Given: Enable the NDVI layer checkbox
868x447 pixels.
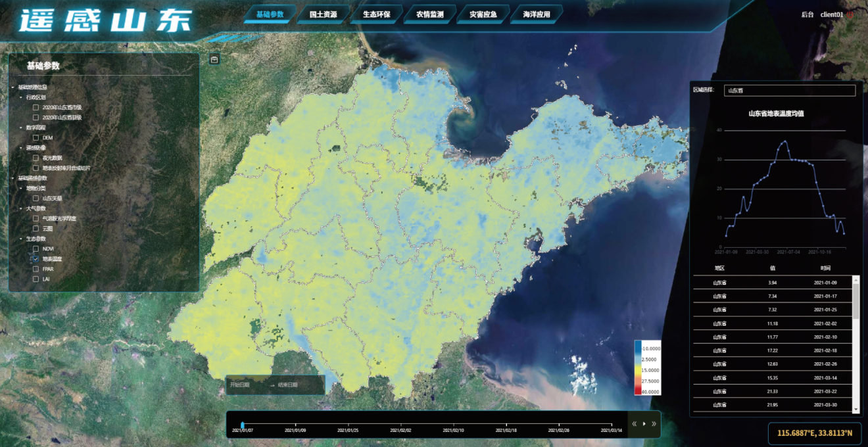Looking at the screenshot, I should coord(36,249).
